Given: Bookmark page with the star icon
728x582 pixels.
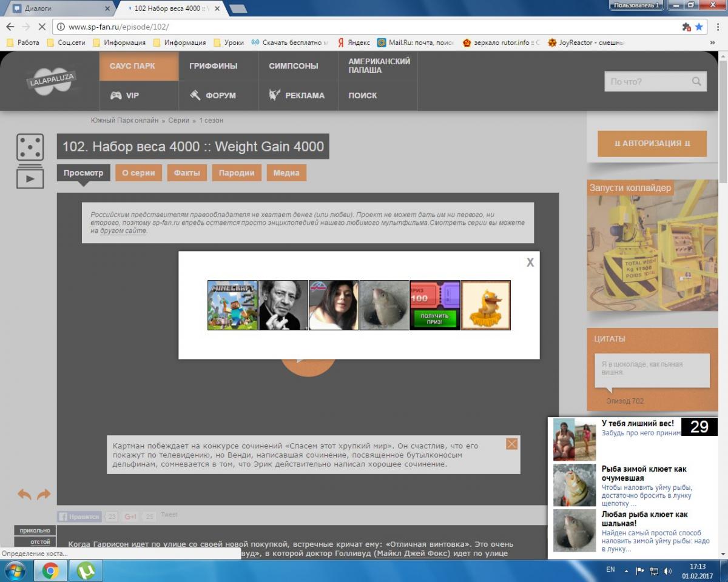Looking at the screenshot, I should coord(699,27).
